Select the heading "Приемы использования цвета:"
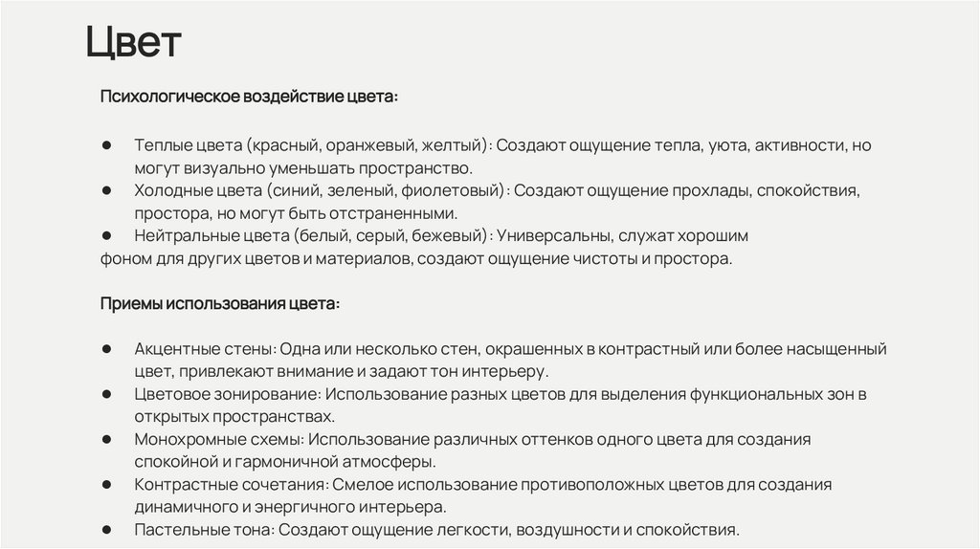The width and height of the screenshot is (980, 549). tap(220, 303)
